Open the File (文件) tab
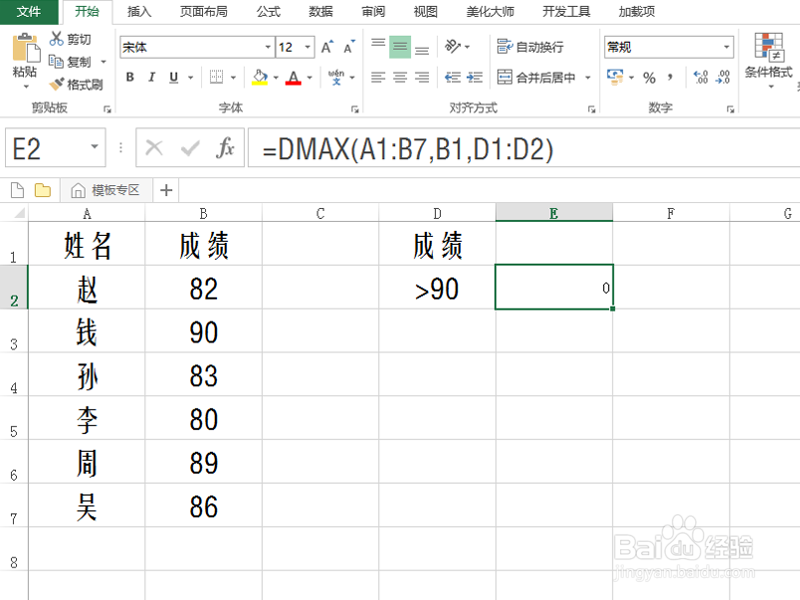Viewport: 800px width, 600px height. tap(29, 12)
